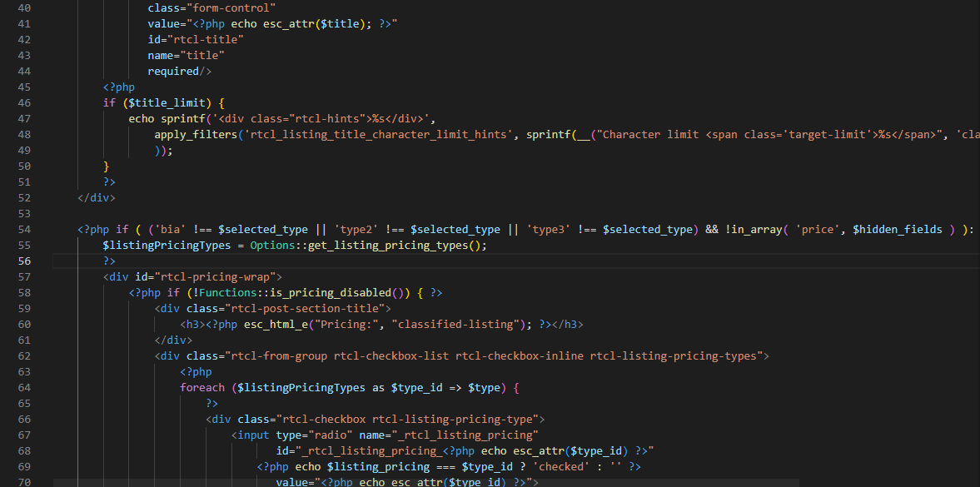The width and height of the screenshot is (980, 487).
Task: Click the <?php tag on line 63
Action: (x=196, y=371)
